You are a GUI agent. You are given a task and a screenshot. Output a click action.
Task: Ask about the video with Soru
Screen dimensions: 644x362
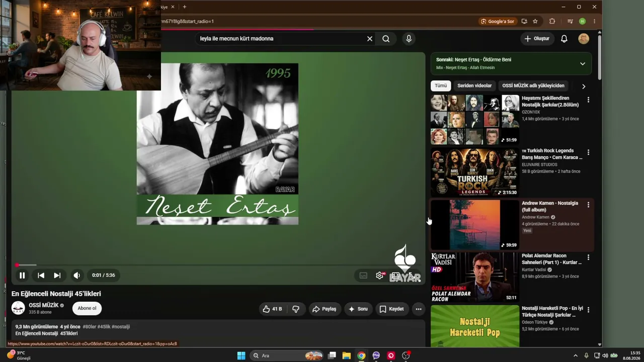pos(358,309)
